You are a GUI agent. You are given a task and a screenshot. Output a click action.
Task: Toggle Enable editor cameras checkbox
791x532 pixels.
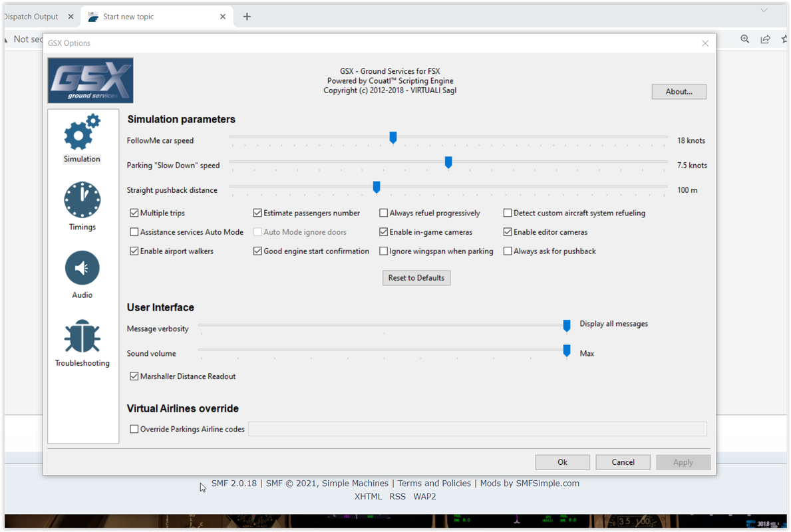pyautogui.click(x=508, y=232)
